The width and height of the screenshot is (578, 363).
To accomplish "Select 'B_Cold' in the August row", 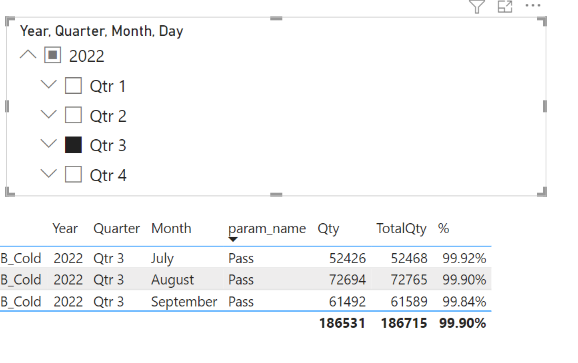I will tap(21, 280).
